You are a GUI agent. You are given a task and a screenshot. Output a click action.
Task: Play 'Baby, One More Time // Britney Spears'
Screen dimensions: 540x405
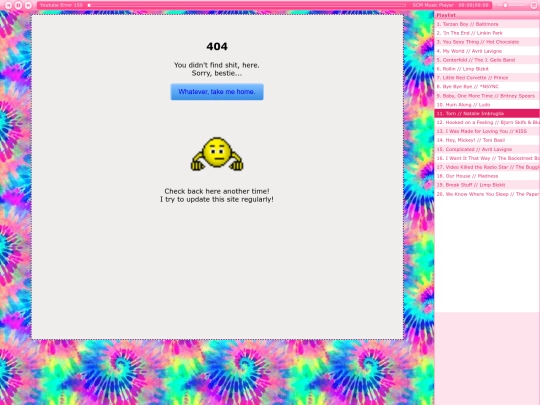pyautogui.click(x=487, y=96)
